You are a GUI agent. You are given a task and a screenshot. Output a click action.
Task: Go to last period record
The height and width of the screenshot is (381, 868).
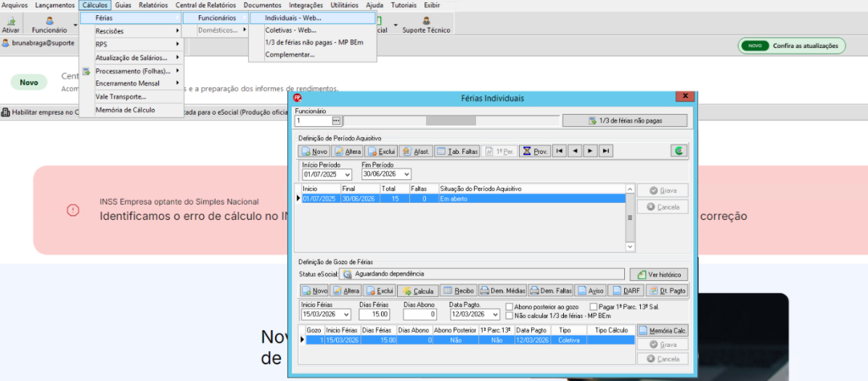[605, 151]
